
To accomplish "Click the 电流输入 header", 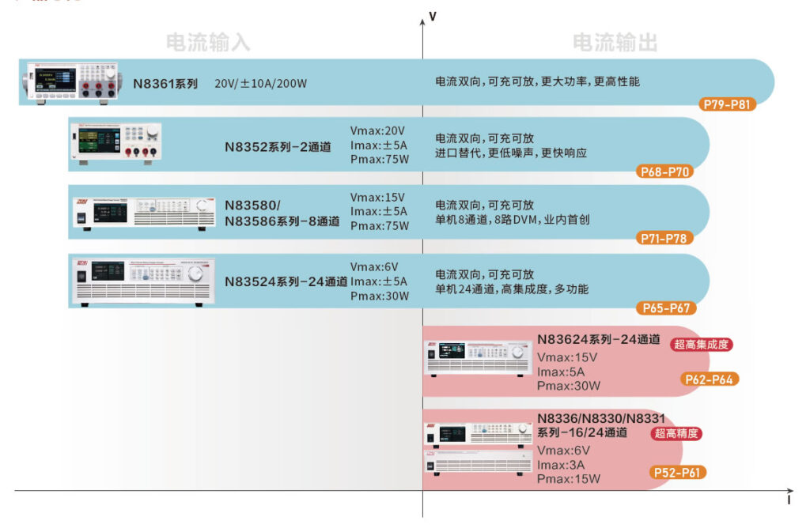I will pyautogui.click(x=207, y=43).
